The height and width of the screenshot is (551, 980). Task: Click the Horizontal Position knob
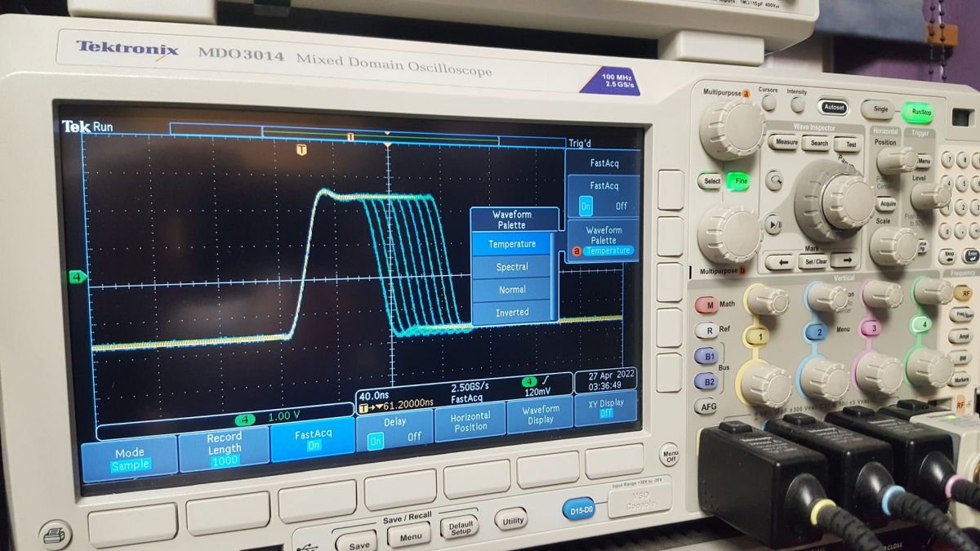point(897,160)
